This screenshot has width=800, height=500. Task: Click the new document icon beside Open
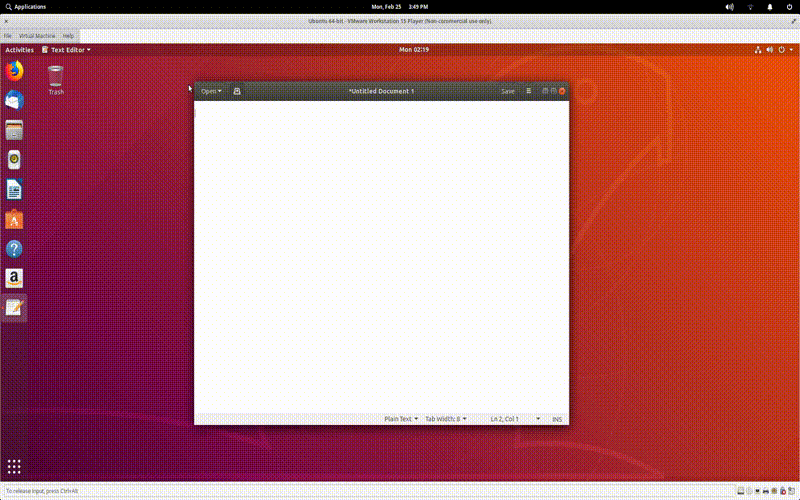tap(237, 91)
